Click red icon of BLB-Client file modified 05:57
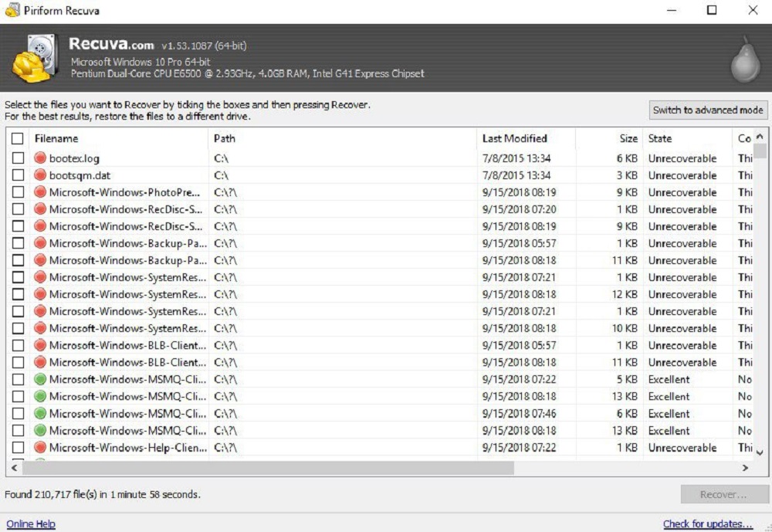Screen dimensions: 772x532 40,345
